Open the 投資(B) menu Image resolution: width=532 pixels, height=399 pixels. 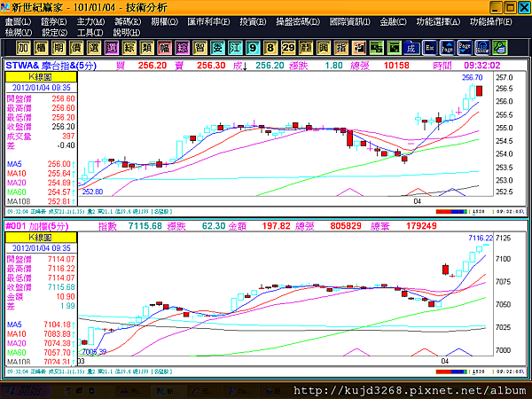253,22
